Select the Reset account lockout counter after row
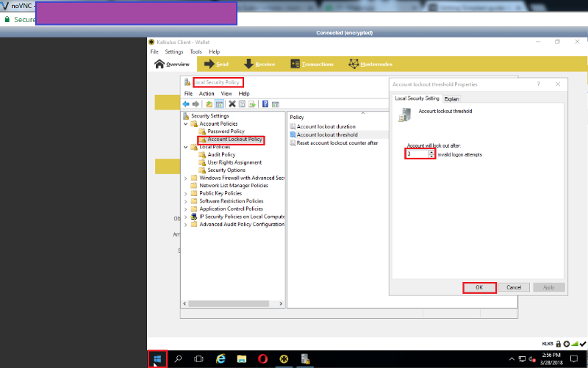The image size is (588, 368). pos(337,142)
